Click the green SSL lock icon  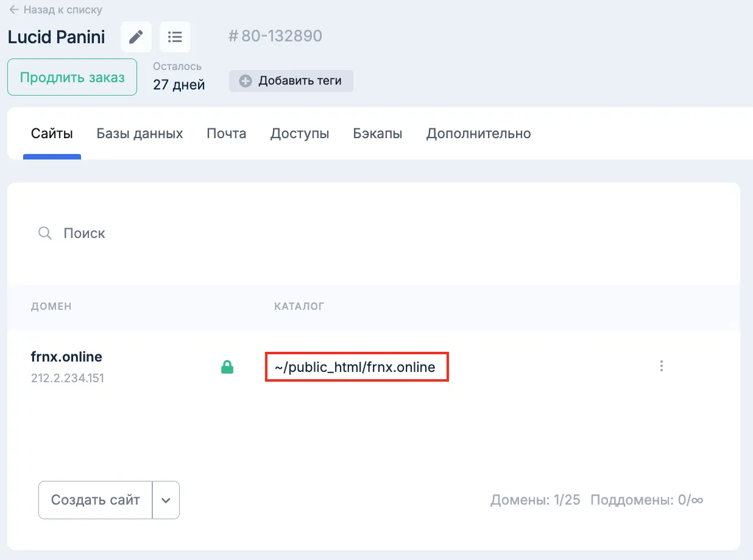[x=227, y=367]
